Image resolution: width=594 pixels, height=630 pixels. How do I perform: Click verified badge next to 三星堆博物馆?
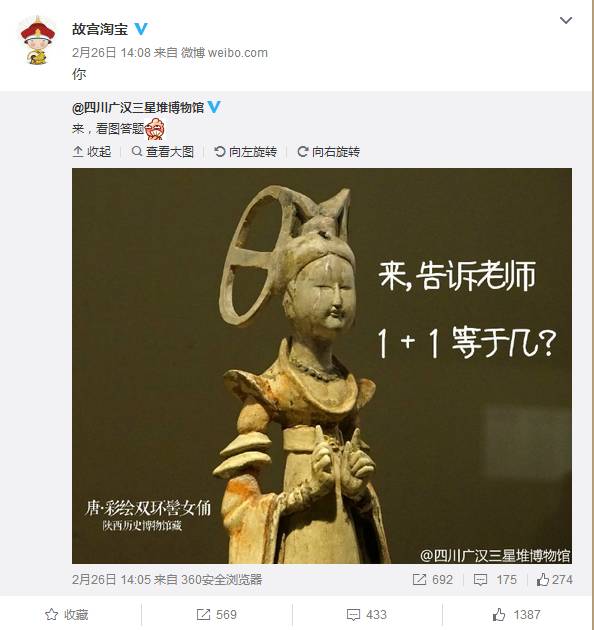(215, 107)
